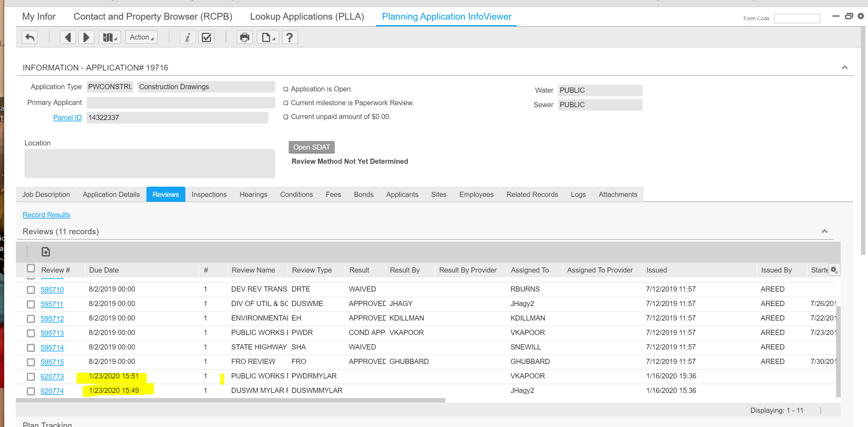Switch to the Inspections tab
This screenshot has width=868, height=427.
209,194
